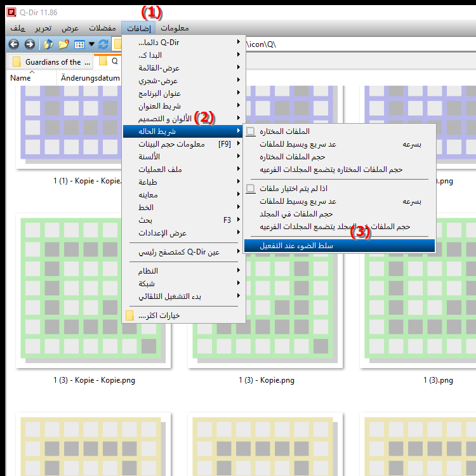Open the النظام submenu

tap(183, 271)
